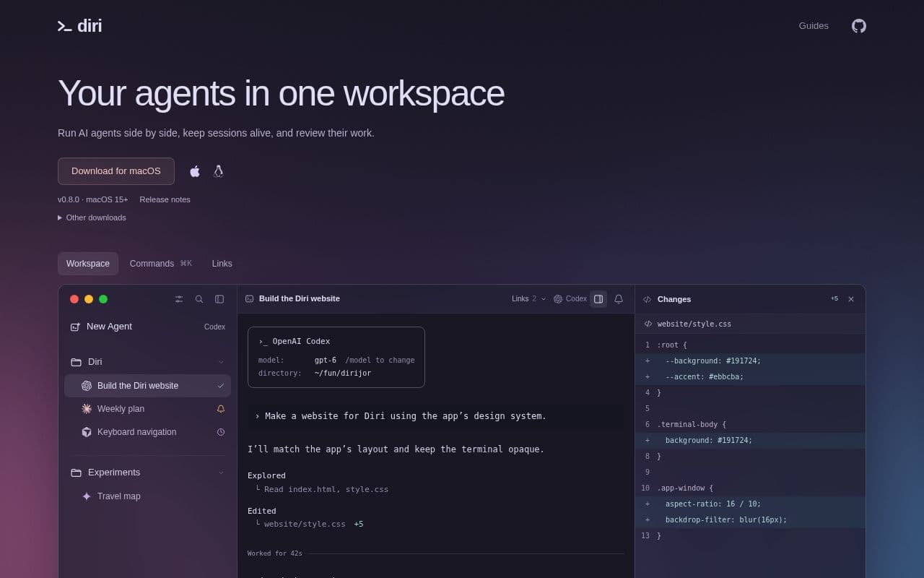Click the Experiments folder icon

click(76, 473)
